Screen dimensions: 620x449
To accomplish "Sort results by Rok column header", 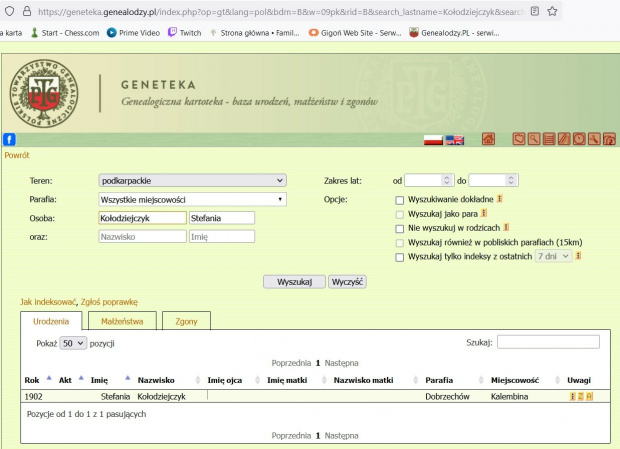I will click(x=32, y=380).
